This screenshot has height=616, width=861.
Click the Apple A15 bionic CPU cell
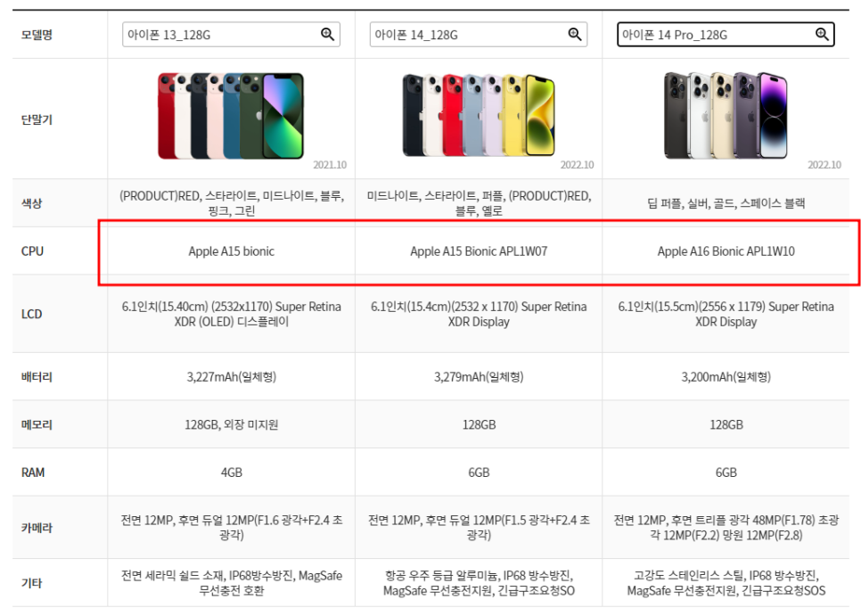pos(231,251)
